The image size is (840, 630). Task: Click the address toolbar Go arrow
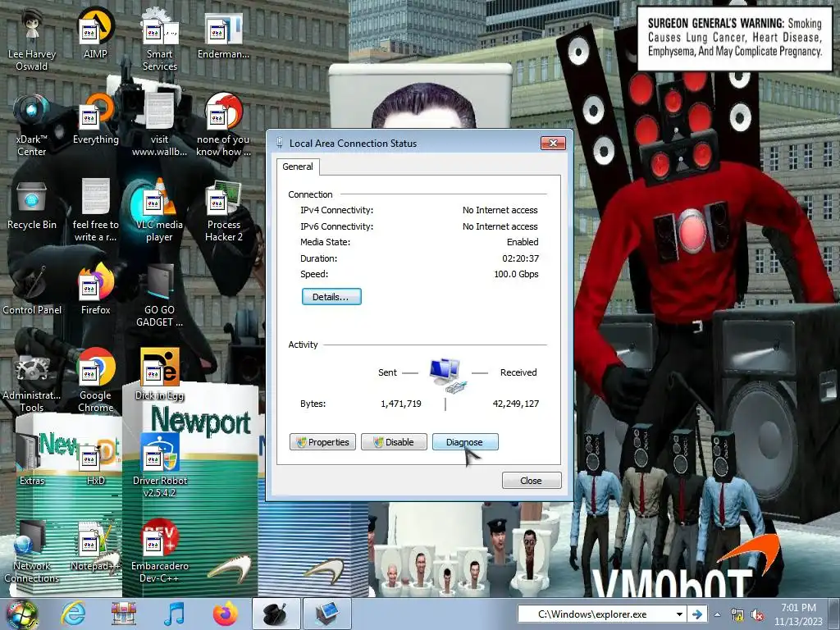[696, 614]
